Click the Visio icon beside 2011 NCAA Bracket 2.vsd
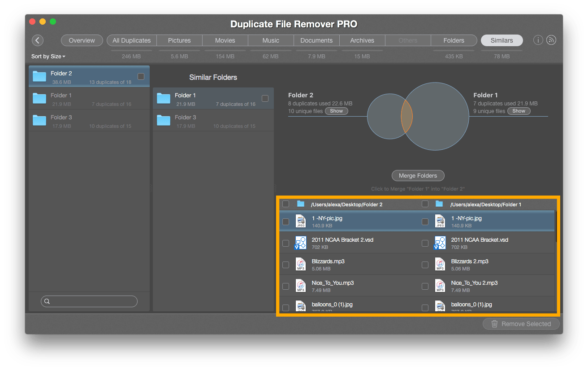588x370 pixels. click(300, 243)
